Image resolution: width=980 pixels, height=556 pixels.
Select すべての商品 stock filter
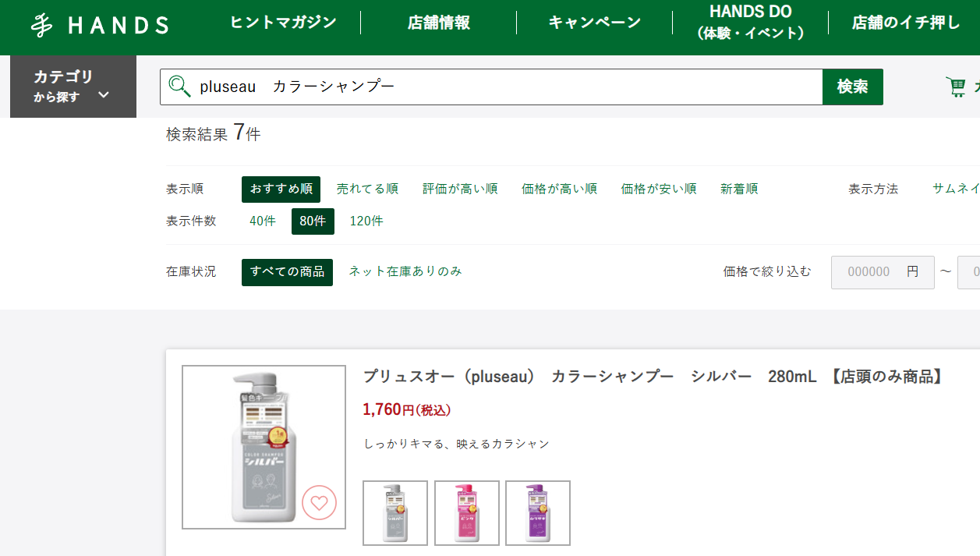coord(287,272)
